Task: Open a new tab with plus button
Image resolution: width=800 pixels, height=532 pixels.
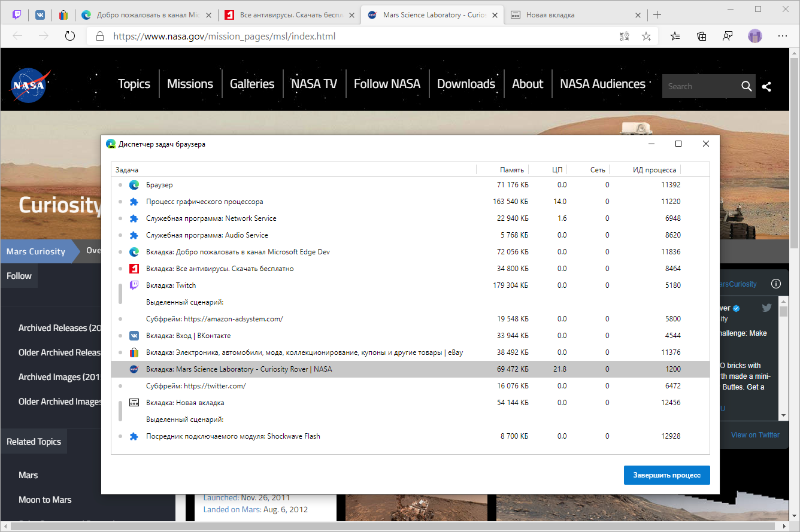Action: (x=657, y=15)
